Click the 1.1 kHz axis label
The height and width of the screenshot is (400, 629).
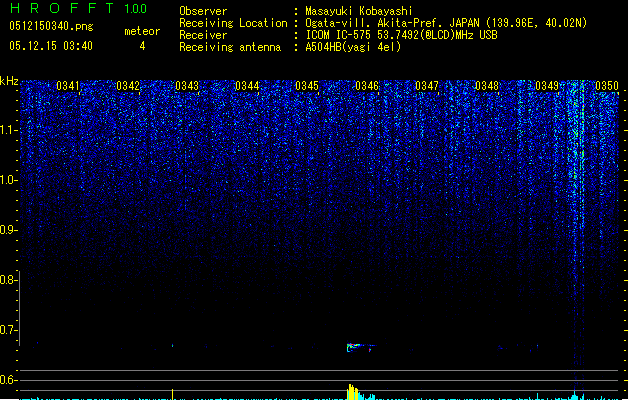click(x=8, y=130)
